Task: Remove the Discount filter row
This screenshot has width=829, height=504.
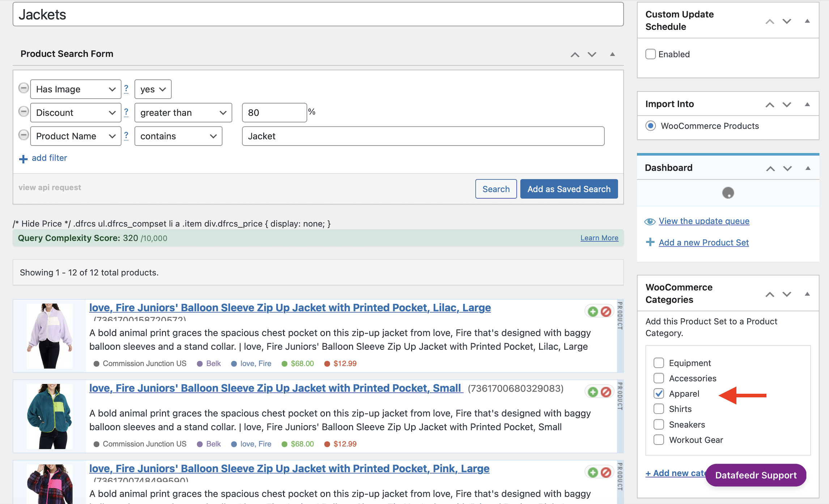Action: coord(24,111)
